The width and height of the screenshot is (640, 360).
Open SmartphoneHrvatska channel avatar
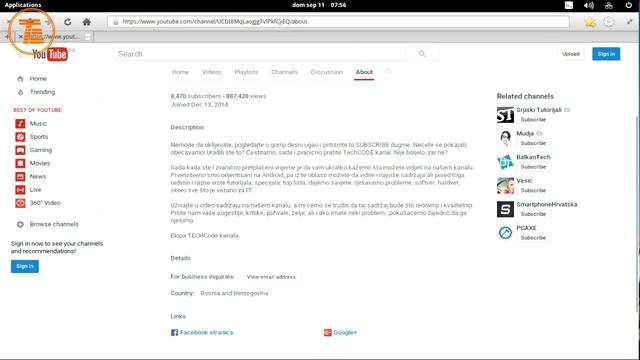click(505, 209)
